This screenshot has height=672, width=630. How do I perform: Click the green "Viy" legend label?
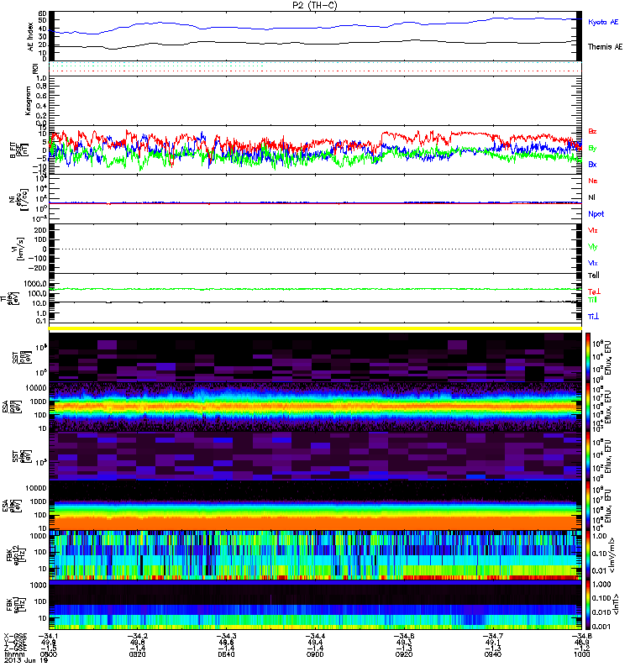[x=593, y=247]
